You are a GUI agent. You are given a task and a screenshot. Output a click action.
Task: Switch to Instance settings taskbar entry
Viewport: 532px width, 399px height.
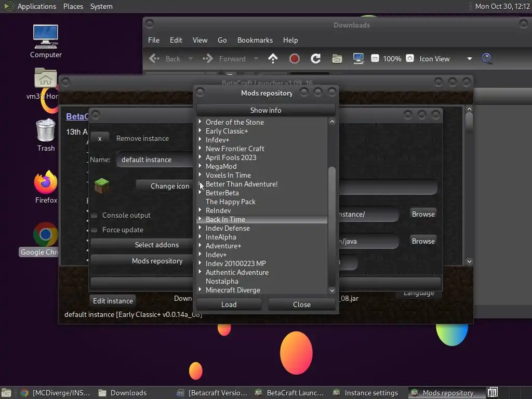(x=366, y=393)
